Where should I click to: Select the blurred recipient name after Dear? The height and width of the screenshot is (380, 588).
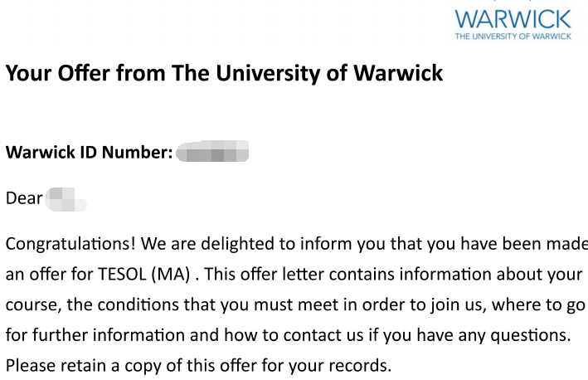[66, 199]
